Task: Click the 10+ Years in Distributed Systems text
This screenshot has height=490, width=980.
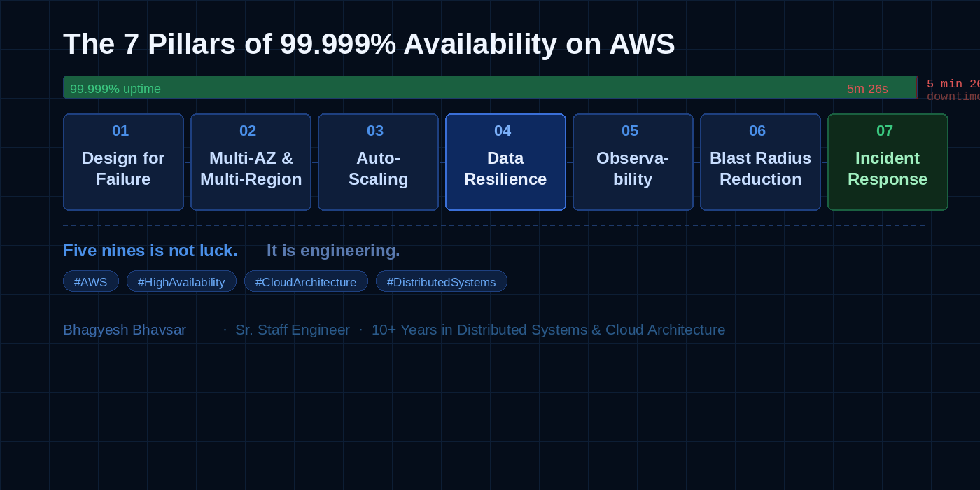Action: (548, 330)
